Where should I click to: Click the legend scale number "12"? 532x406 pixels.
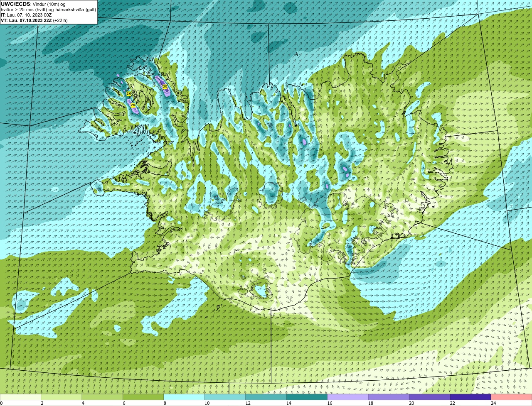click(248, 403)
